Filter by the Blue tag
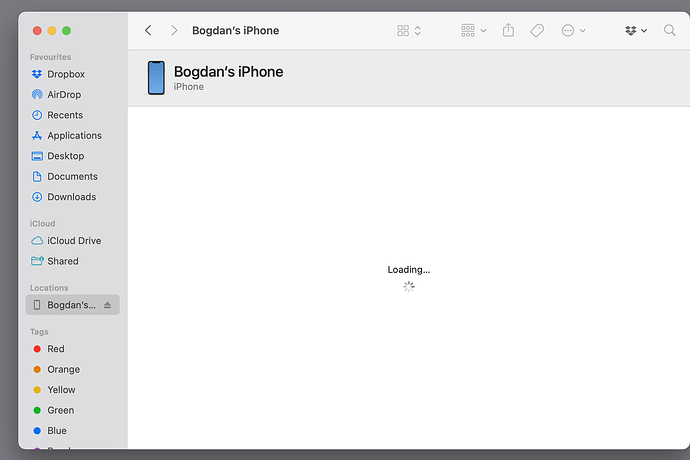This screenshot has width=690, height=460. (x=73, y=431)
